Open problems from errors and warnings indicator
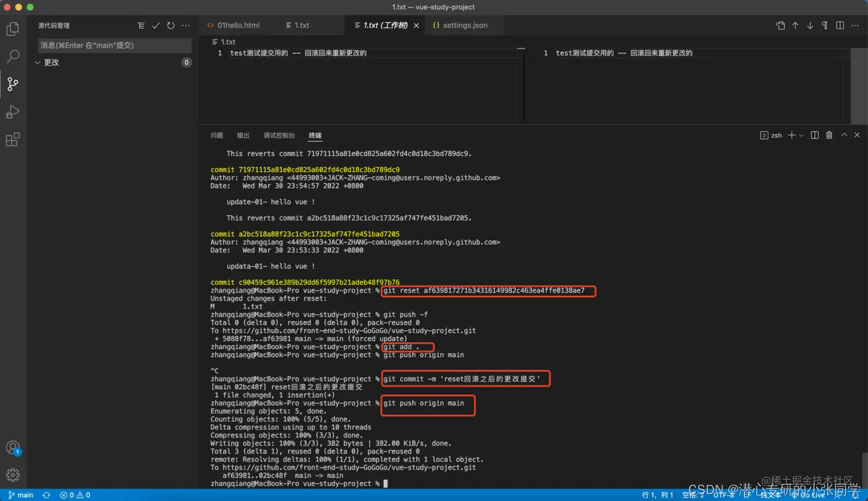Screen dimensions: 868x501 (75, 495)
